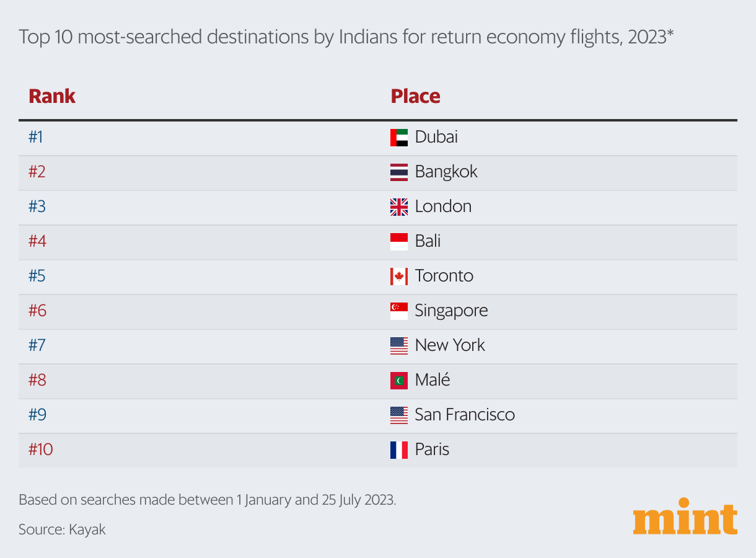The height and width of the screenshot is (558, 756).
Task: Click the #10 rank number
Action: pyautogui.click(x=41, y=449)
